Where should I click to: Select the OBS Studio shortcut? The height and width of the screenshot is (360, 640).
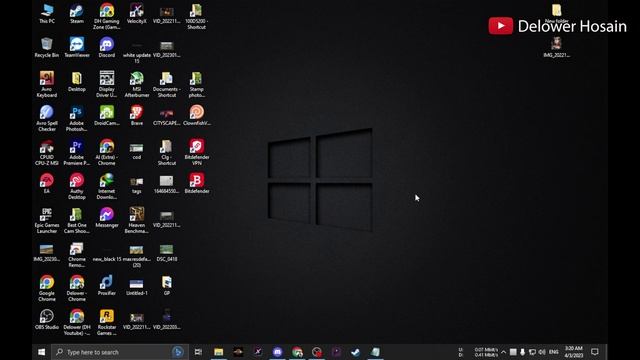[47, 319]
